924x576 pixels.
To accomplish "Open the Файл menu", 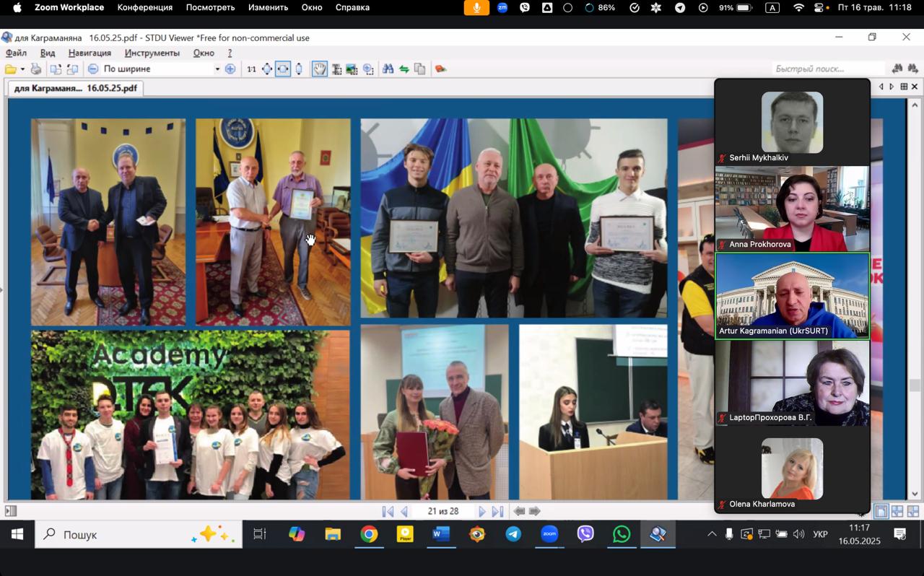I will pos(16,53).
